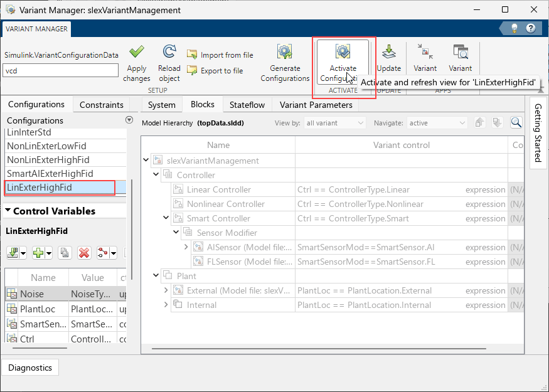This screenshot has width=549, height=392.
Task: Collapse the Controller tree node
Action: coord(156,174)
